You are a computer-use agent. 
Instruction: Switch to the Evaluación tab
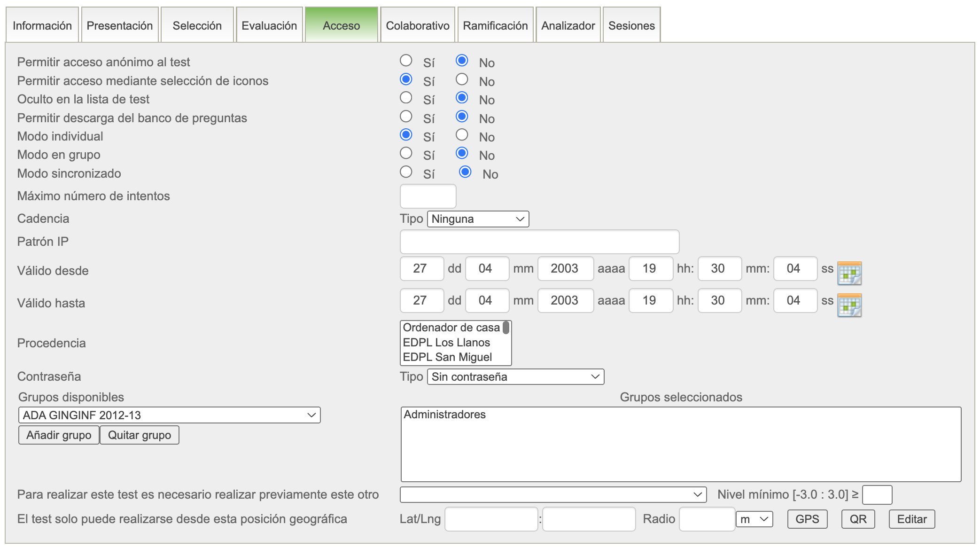coord(269,25)
